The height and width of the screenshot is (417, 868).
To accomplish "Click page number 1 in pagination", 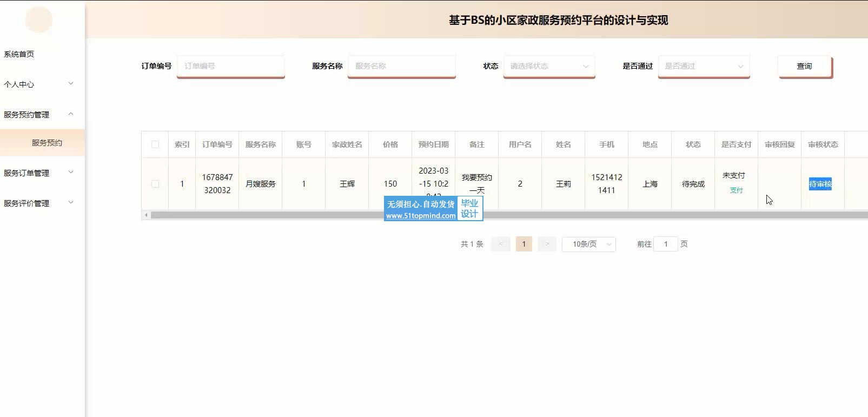I will click(524, 244).
